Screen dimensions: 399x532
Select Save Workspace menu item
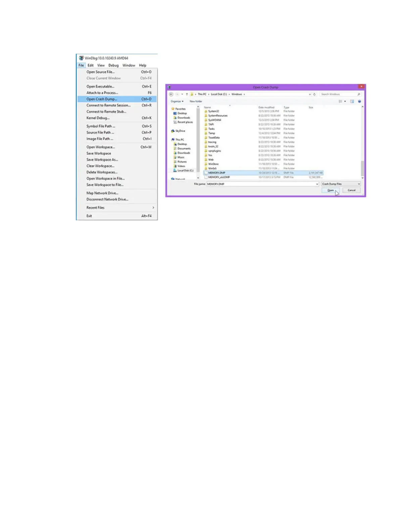pyautogui.click(x=117, y=153)
